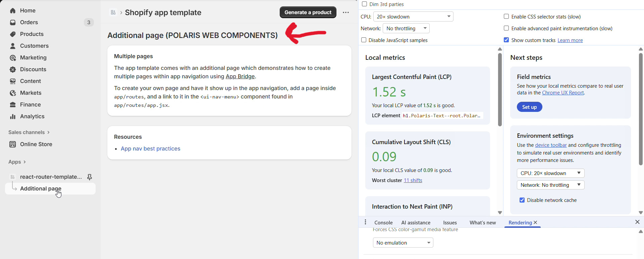Click the Next steps panel scrollbar thumb
644x259 pixels.
(641, 109)
